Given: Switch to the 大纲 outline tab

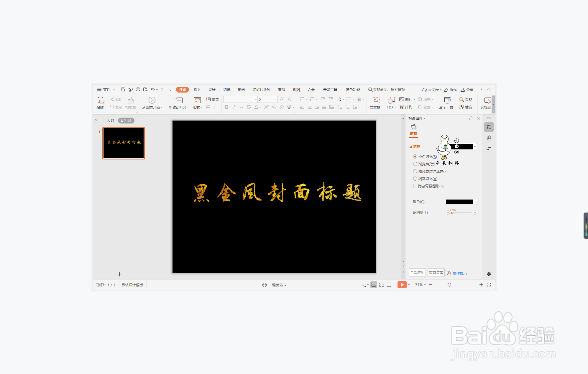Looking at the screenshot, I should [111, 120].
